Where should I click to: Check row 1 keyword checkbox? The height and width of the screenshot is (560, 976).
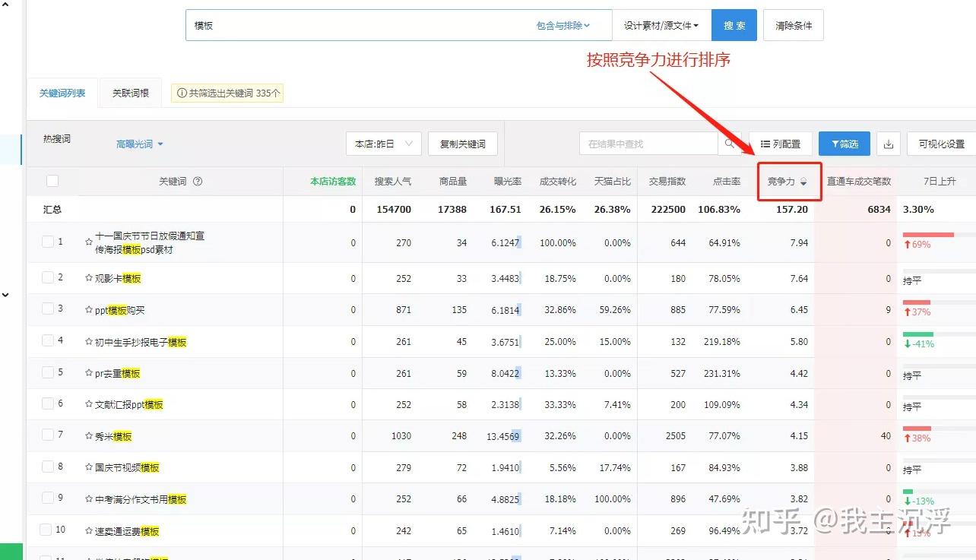[x=48, y=242]
